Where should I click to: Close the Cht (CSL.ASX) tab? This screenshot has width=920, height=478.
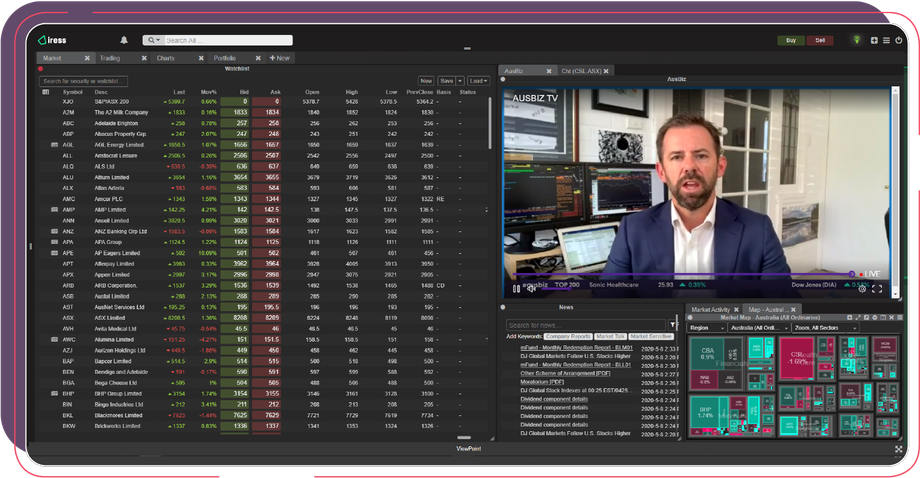tap(606, 71)
